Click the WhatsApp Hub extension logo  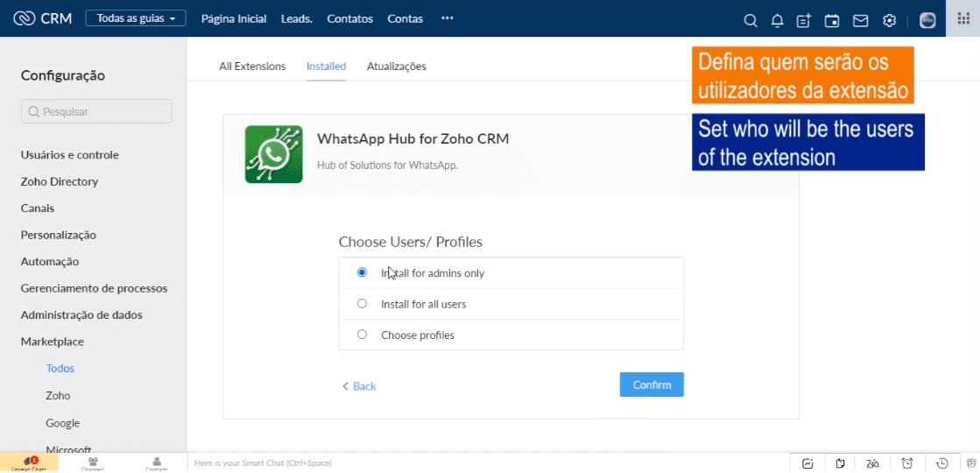coord(273,154)
